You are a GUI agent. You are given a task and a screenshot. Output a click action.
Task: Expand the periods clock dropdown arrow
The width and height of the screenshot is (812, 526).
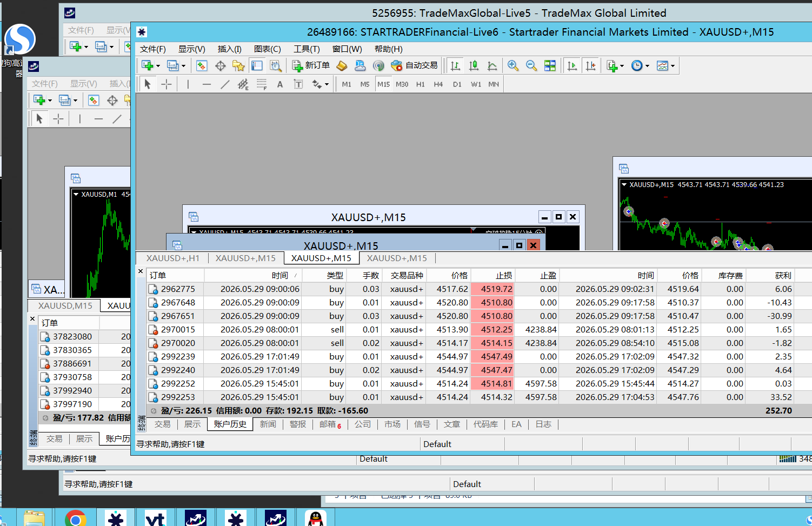click(x=647, y=66)
